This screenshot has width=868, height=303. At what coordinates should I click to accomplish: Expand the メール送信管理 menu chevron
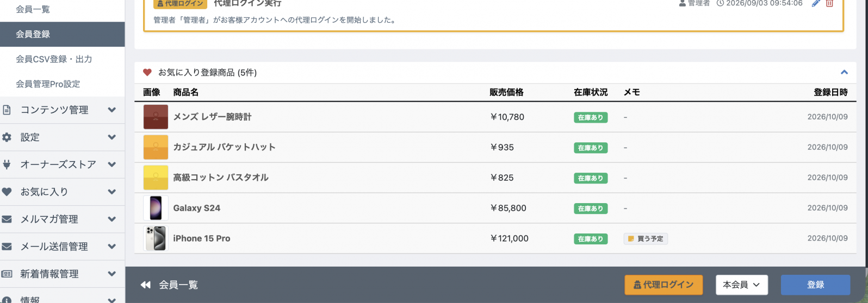[x=112, y=247]
